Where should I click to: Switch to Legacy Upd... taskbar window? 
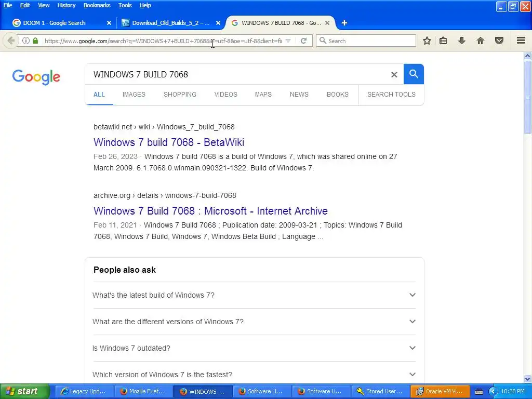84,391
